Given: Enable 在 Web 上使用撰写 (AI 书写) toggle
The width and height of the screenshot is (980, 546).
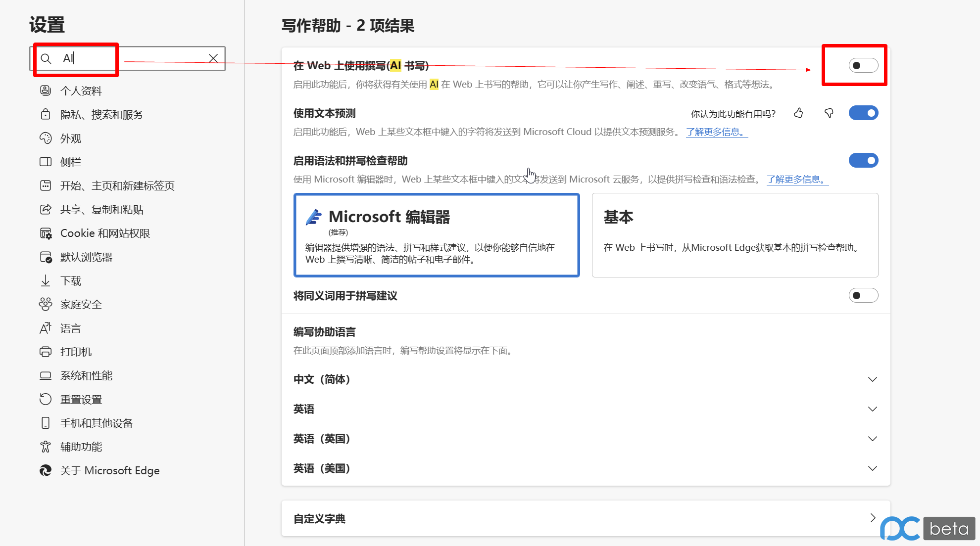Looking at the screenshot, I should pyautogui.click(x=863, y=65).
